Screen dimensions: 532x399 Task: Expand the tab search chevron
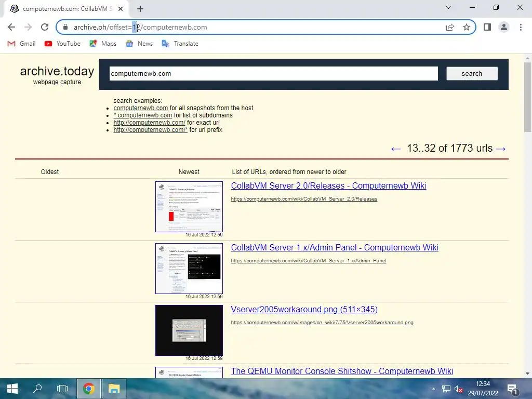click(448, 7)
